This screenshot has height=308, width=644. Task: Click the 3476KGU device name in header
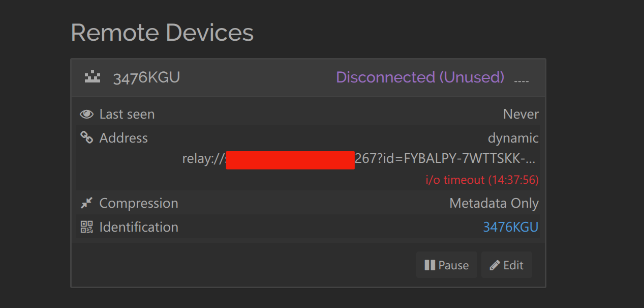click(x=146, y=78)
